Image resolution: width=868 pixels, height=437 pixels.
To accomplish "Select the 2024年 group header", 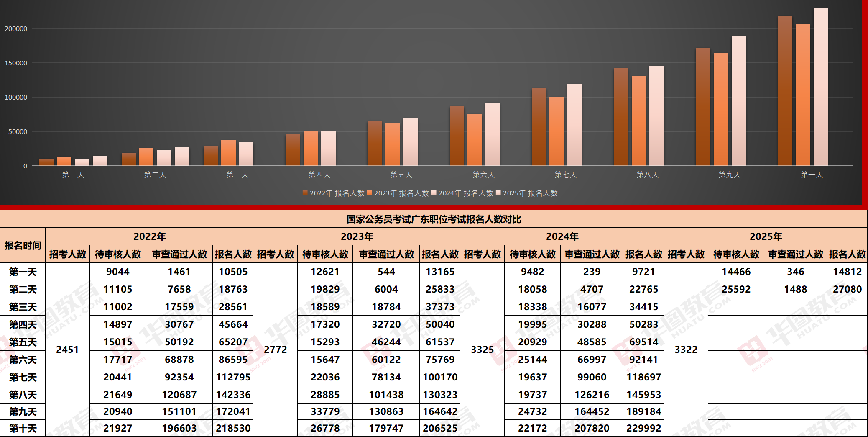I will 562,236.
